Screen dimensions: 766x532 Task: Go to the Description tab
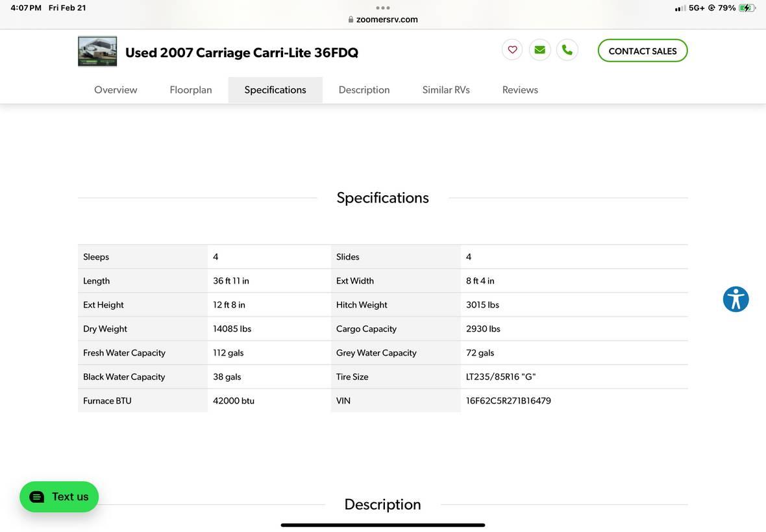364,90
